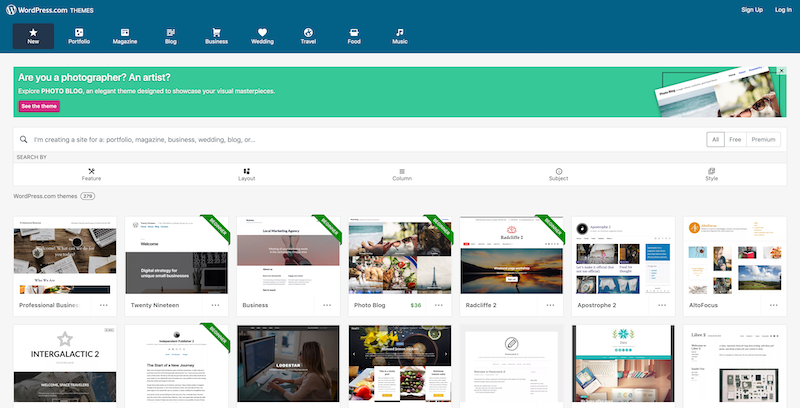The height and width of the screenshot is (408, 800).
Task: Open Twenty Nineteen theme thumbnail
Action: tap(177, 256)
